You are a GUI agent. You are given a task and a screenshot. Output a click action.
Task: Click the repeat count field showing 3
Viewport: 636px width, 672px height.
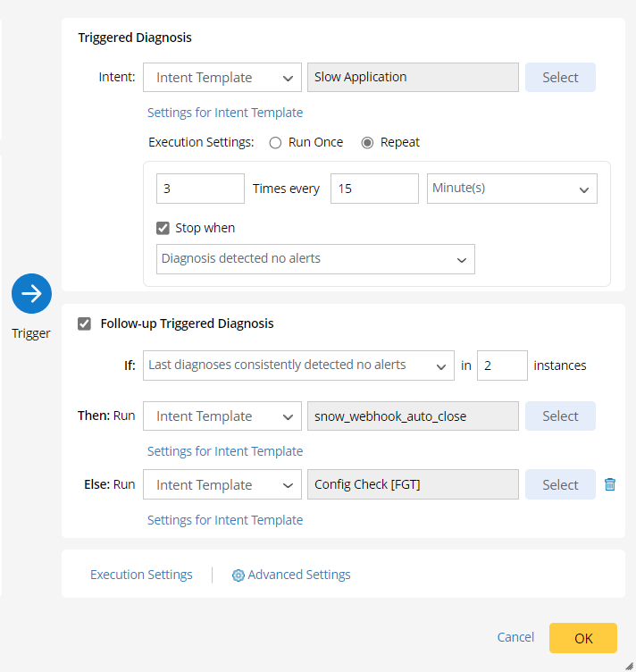pyautogui.click(x=200, y=189)
